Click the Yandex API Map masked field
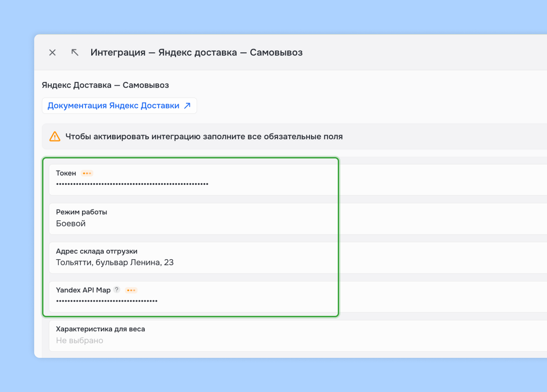This screenshot has width=547, height=392. coord(298,297)
